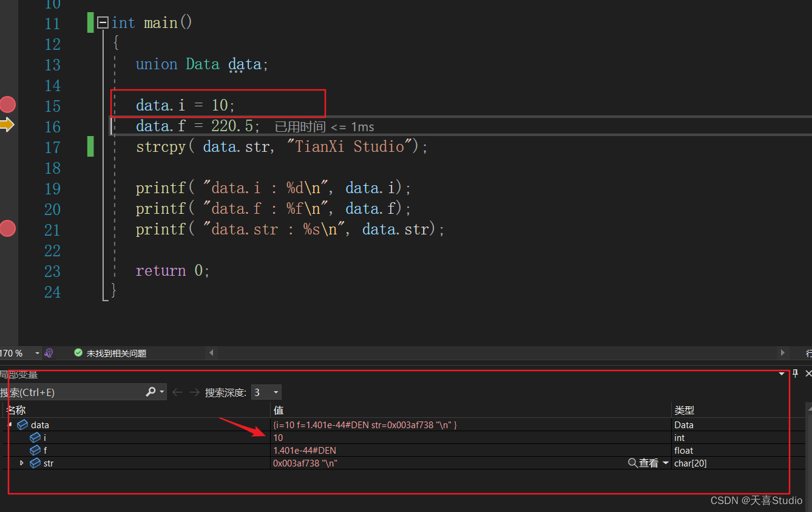Open the 170 % zoom level dropdown
812x512 pixels.
[38, 353]
